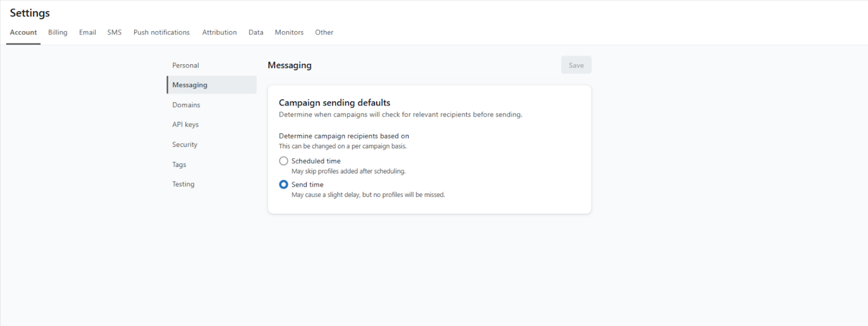Select Messaging in the sidebar
This screenshot has width=868, height=326.
coord(212,85)
